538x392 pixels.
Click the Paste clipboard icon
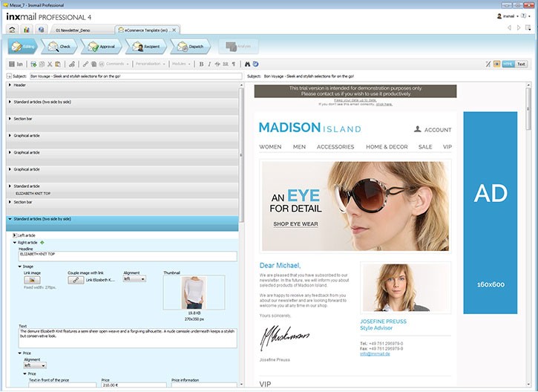click(x=58, y=64)
